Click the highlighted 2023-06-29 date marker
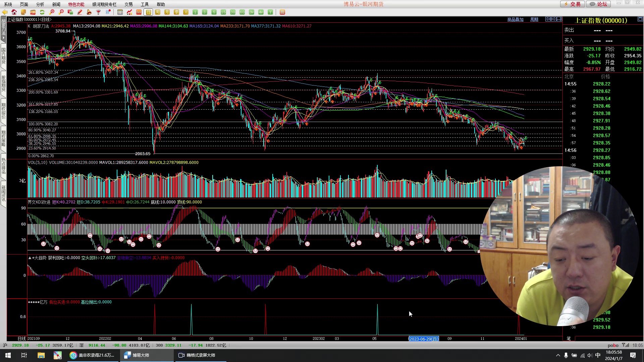 [x=423, y=339]
